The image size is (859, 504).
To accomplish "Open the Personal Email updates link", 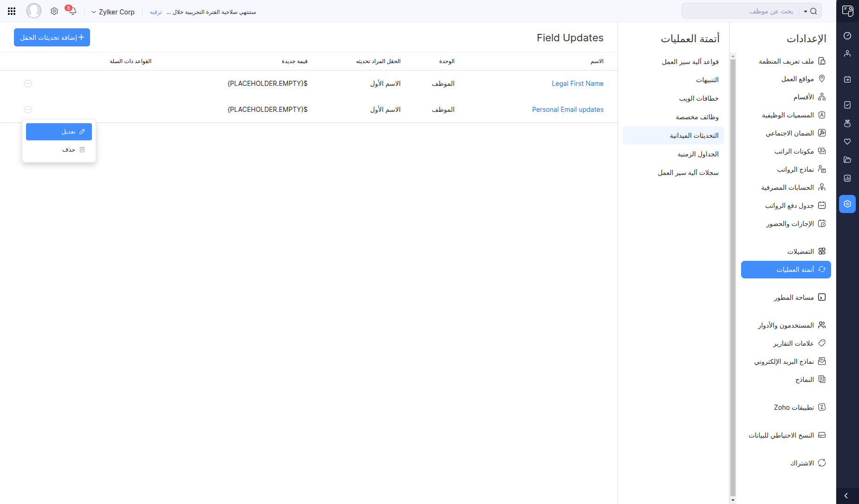I will point(567,110).
